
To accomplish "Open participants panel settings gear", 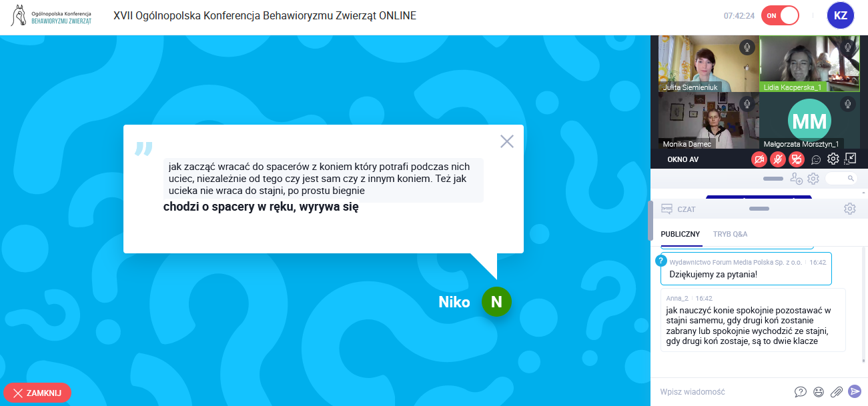I will tap(813, 179).
